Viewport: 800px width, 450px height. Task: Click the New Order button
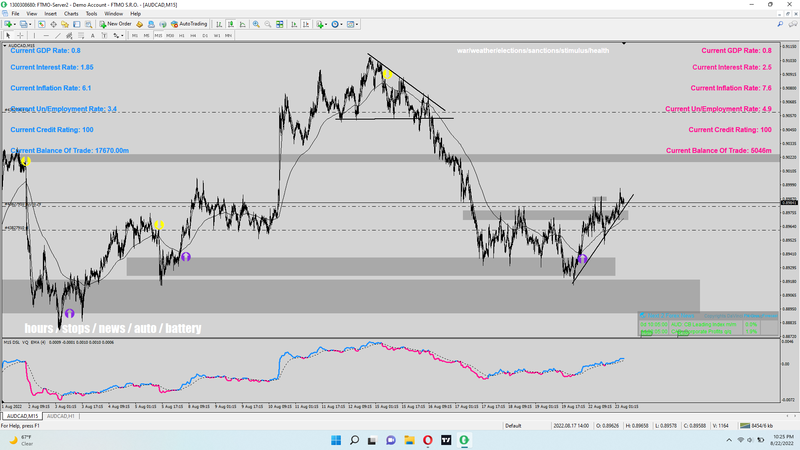pyautogui.click(x=116, y=23)
